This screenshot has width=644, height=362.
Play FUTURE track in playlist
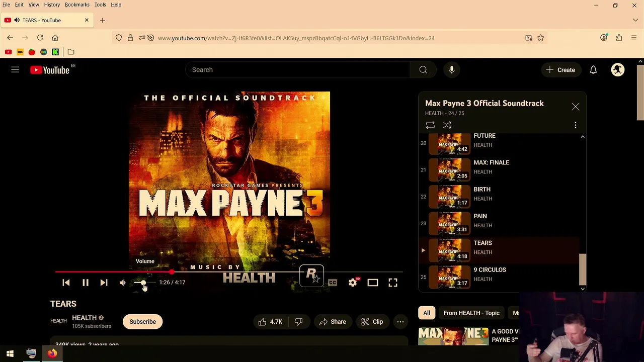click(499, 143)
